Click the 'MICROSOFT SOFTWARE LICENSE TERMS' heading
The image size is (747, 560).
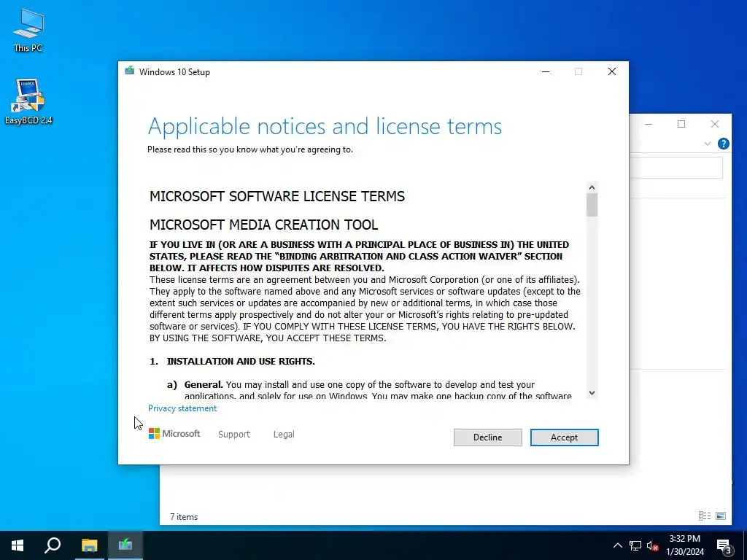[x=277, y=196]
